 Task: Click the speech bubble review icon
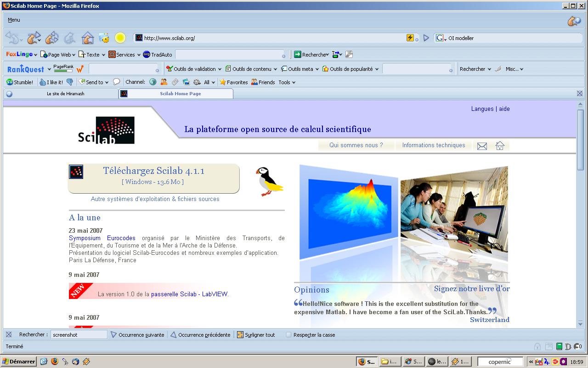(116, 82)
